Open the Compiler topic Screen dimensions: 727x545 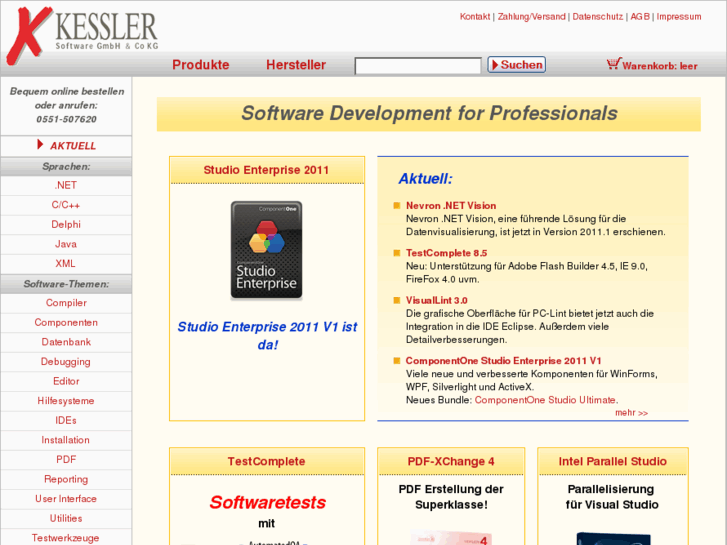pyautogui.click(x=66, y=303)
